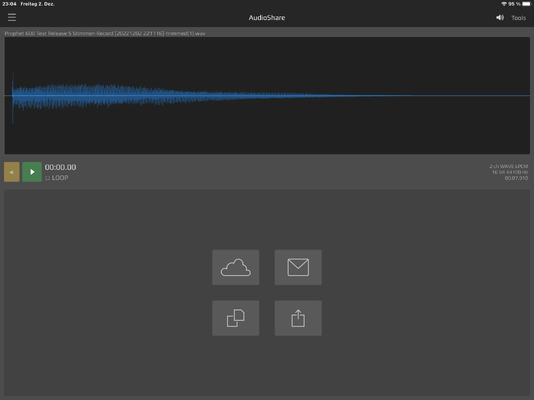Tap the LOOP text label
Viewport: 534px width, 400px height.
pyautogui.click(x=60, y=178)
